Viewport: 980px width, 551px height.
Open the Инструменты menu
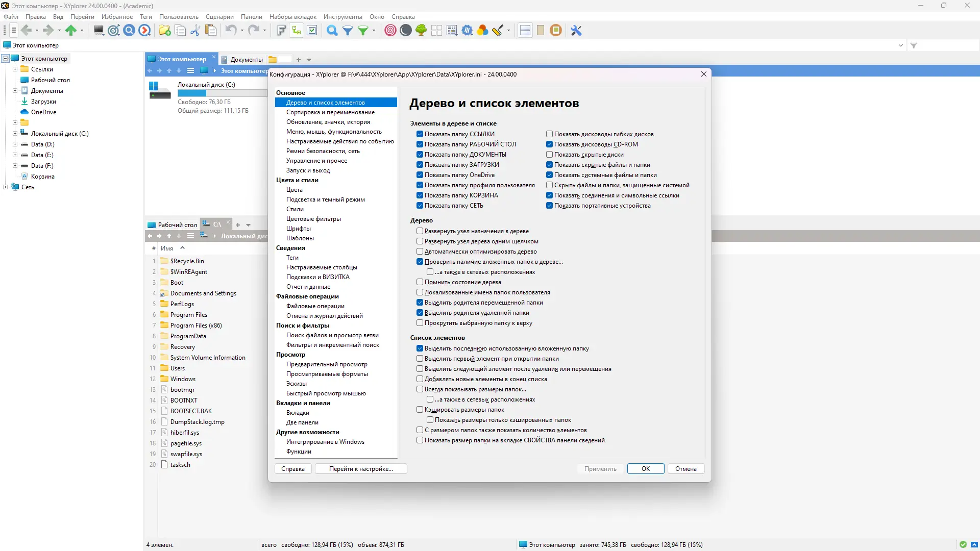pyautogui.click(x=342, y=17)
